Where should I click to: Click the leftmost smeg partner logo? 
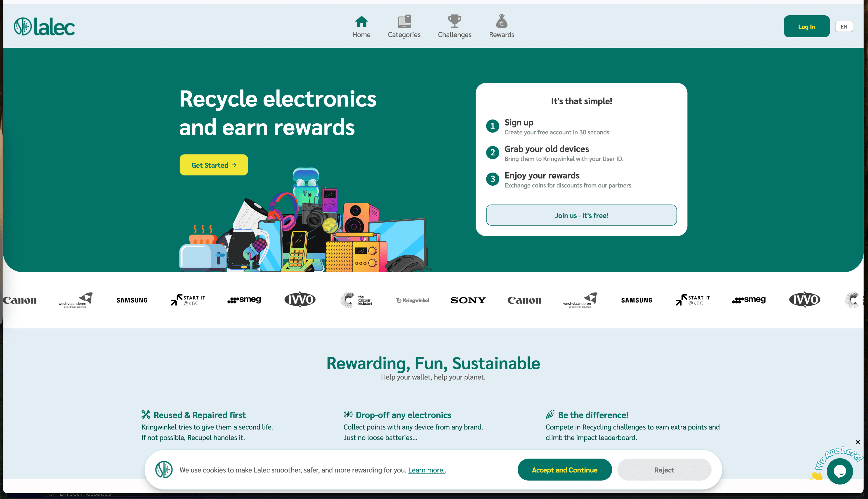tap(244, 300)
